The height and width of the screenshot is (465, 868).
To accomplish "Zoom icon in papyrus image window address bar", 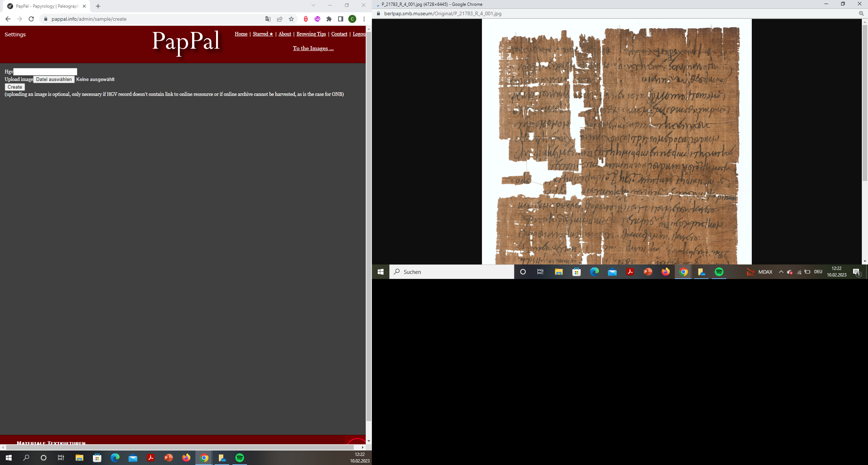I will pyautogui.click(x=861, y=13).
